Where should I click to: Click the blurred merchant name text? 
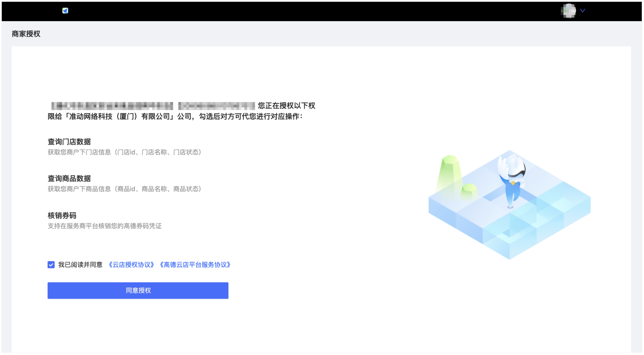(x=112, y=106)
